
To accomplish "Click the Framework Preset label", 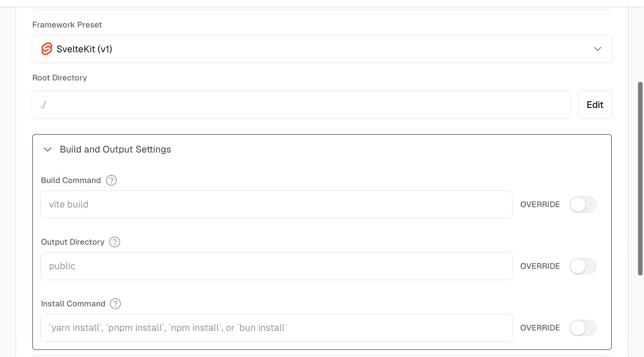I will pyautogui.click(x=67, y=25).
